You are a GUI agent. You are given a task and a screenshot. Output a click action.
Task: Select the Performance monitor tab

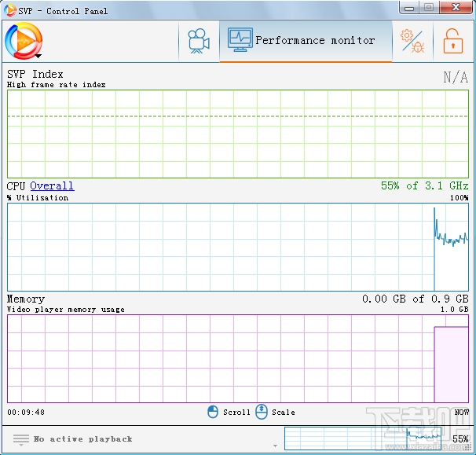click(306, 41)
